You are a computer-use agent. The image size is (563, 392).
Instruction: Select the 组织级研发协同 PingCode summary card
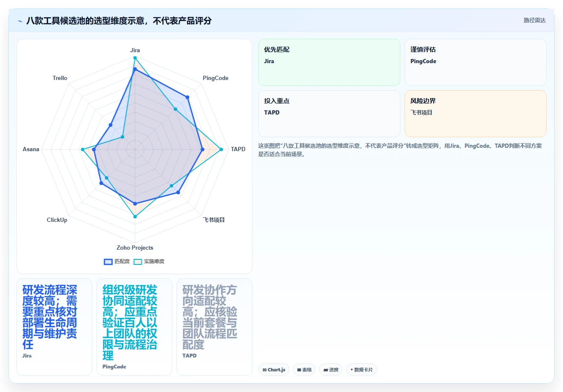(x=134, y=327)
